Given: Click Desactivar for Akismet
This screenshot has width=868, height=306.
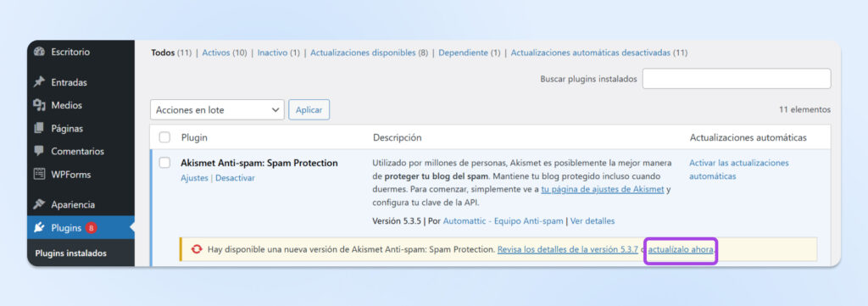Looking at the screenshot, I should (x=236, y=178).
